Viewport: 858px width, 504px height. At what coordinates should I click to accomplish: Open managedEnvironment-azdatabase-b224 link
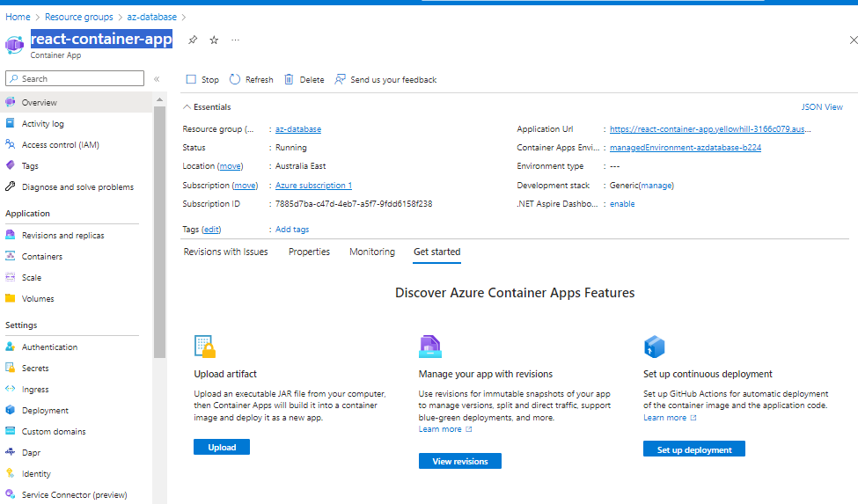click(x=686, y=148)
